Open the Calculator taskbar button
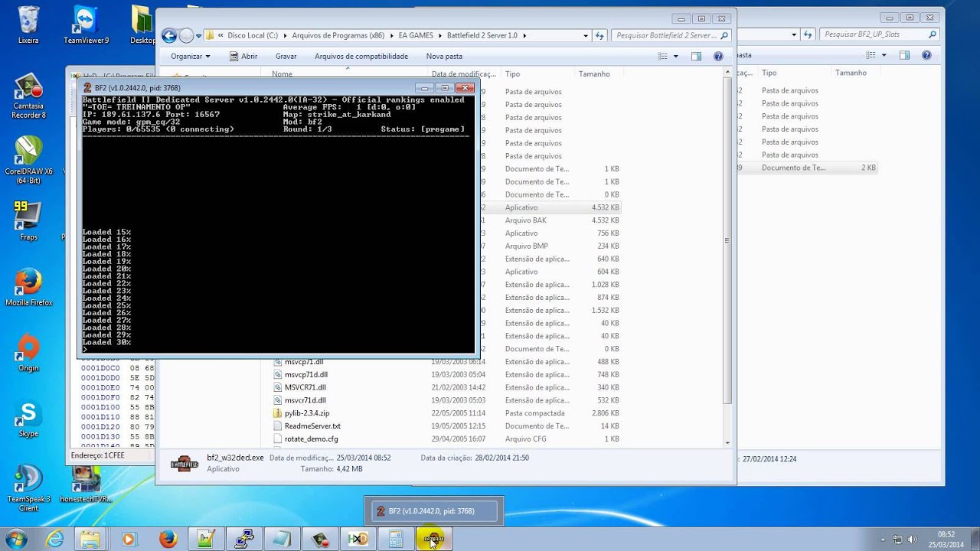The width and height of the screenshot is (980, 551). (396, 539)
